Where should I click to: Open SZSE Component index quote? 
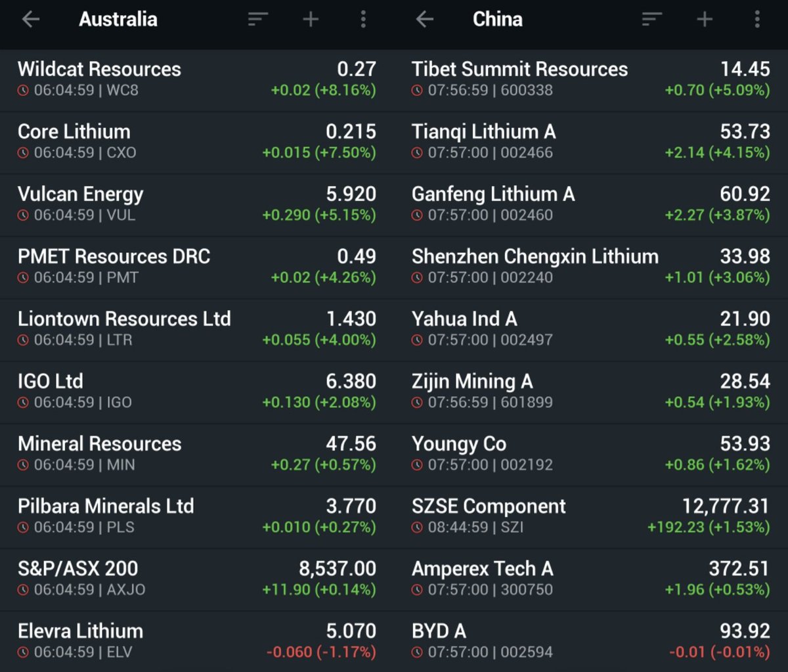point(591,517)
